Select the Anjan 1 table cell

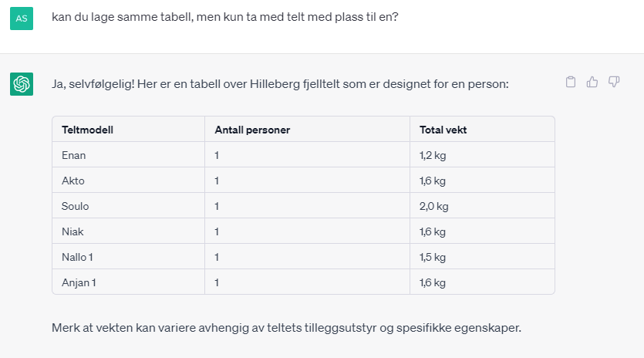pos(79,282)
